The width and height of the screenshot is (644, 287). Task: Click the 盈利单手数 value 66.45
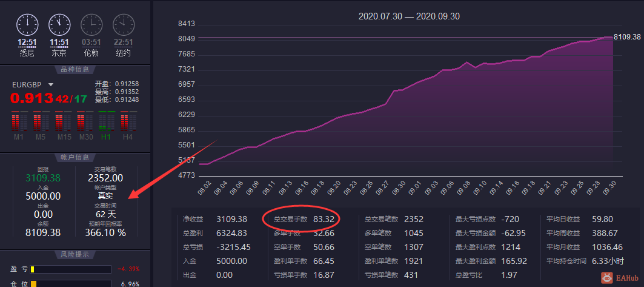coord(324,261)
